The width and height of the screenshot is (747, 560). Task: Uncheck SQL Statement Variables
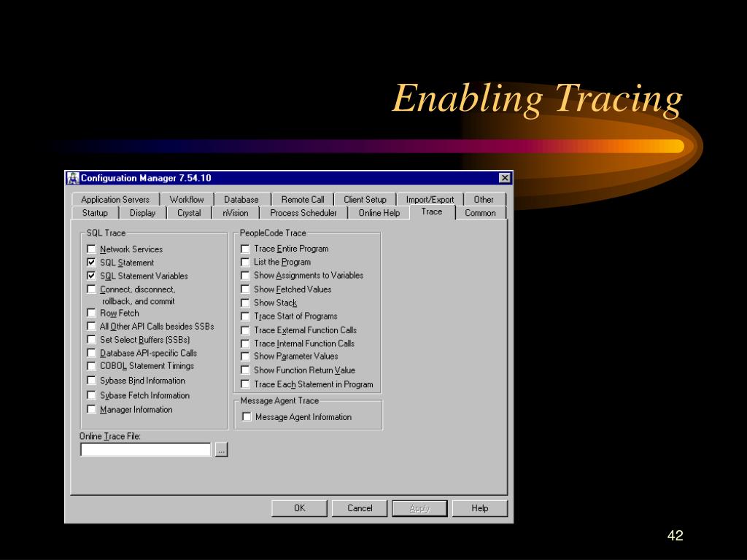(x=91, y=276)
